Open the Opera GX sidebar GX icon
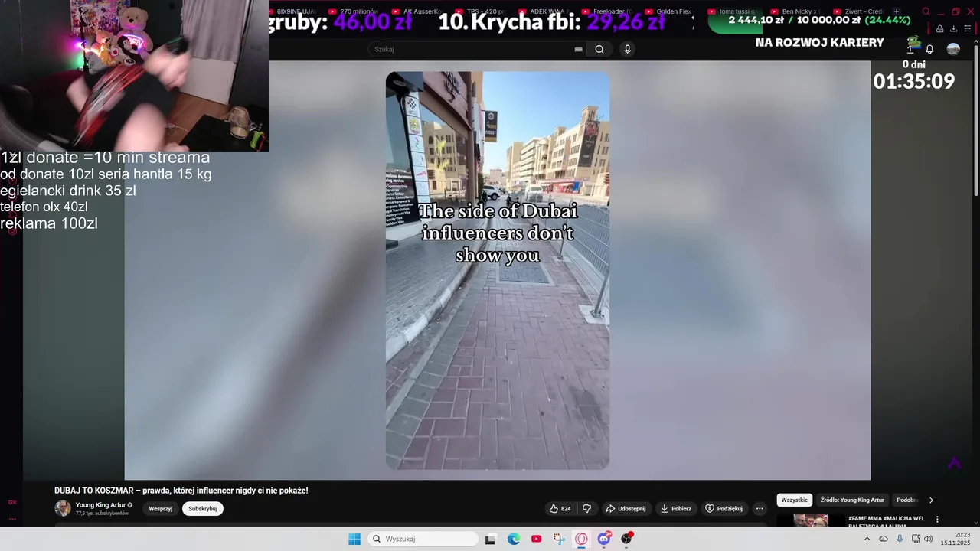 [12, 502]
